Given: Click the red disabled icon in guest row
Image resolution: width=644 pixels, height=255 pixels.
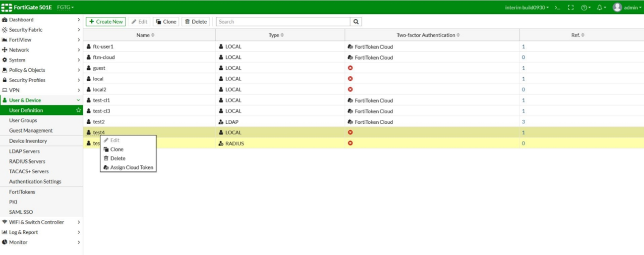Looking at the screenshot, I should [350, 68].
